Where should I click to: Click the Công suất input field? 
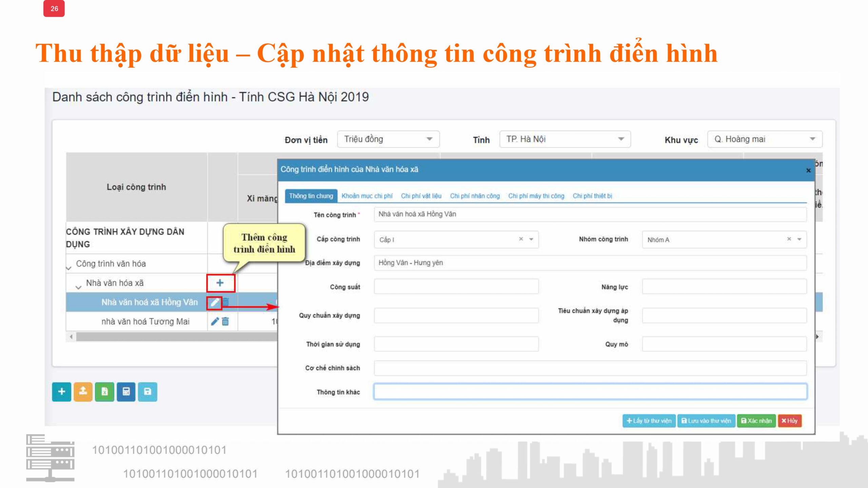[x=456, y=287]
